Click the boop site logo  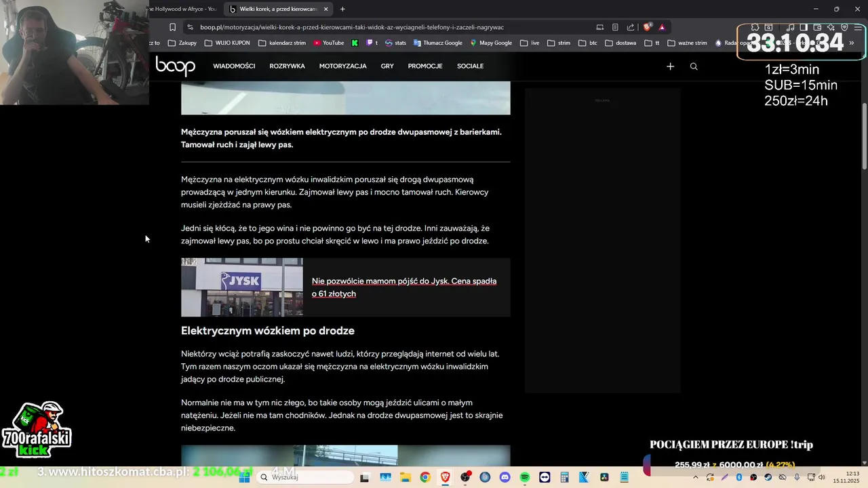175,66
